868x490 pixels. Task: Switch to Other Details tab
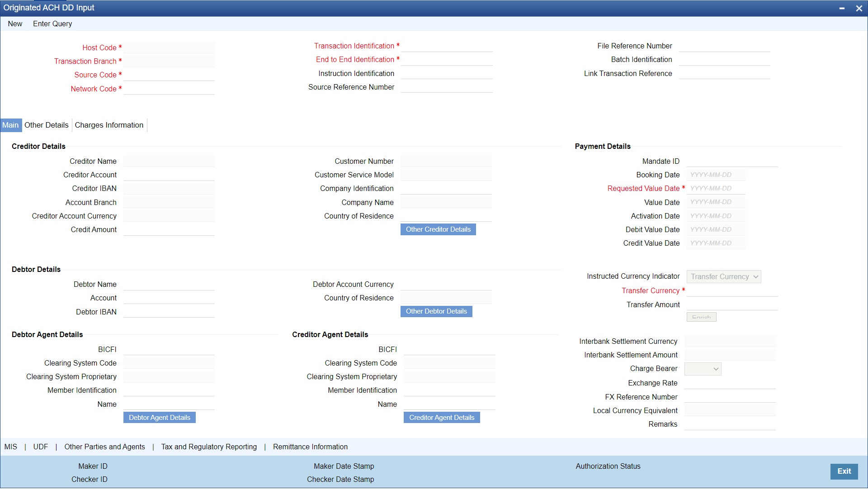point(47,125)
